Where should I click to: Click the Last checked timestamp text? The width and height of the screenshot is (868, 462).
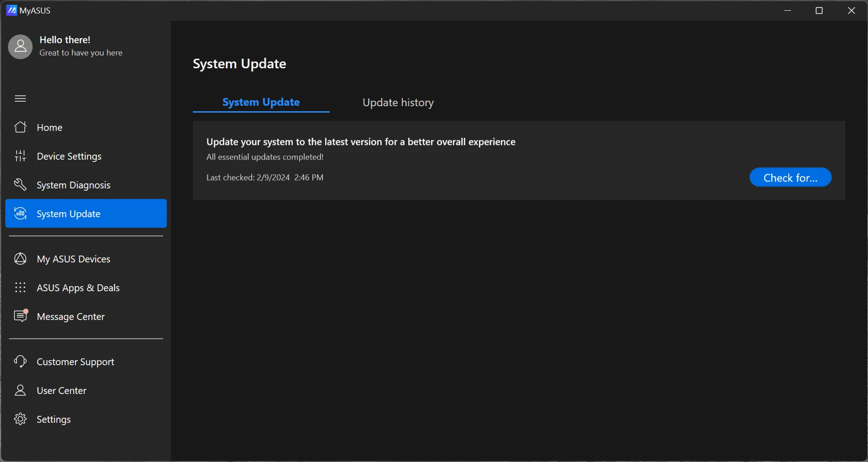point(265,177)
